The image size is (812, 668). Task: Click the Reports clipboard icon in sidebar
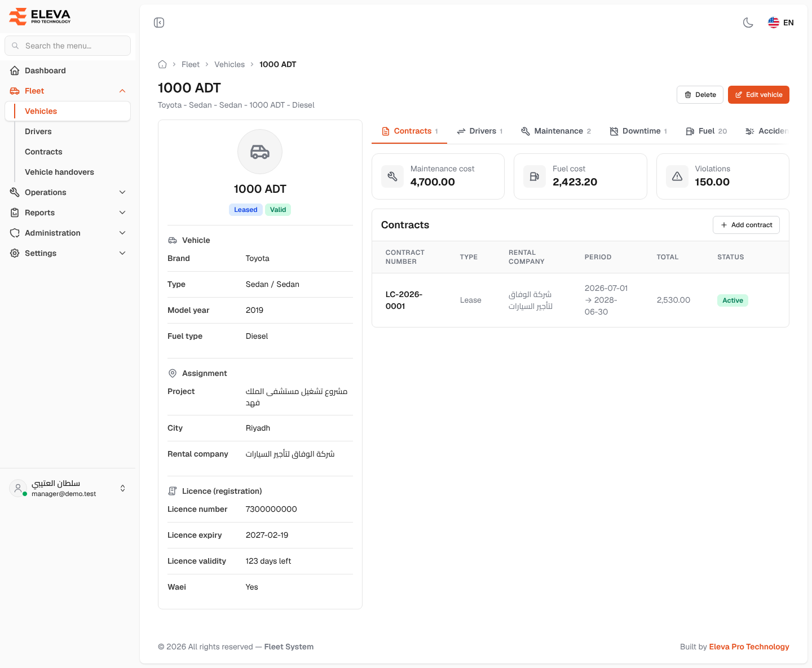point(15,213)
